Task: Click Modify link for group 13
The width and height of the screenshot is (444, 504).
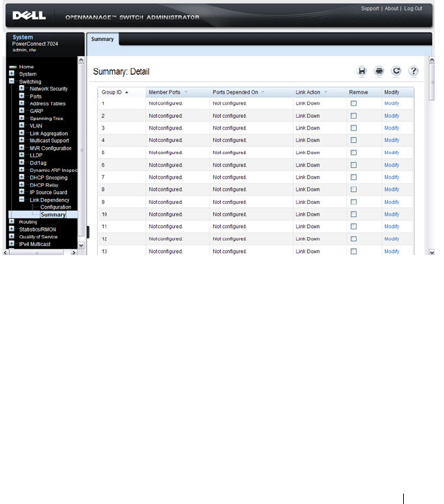Action: coord(391,252)
